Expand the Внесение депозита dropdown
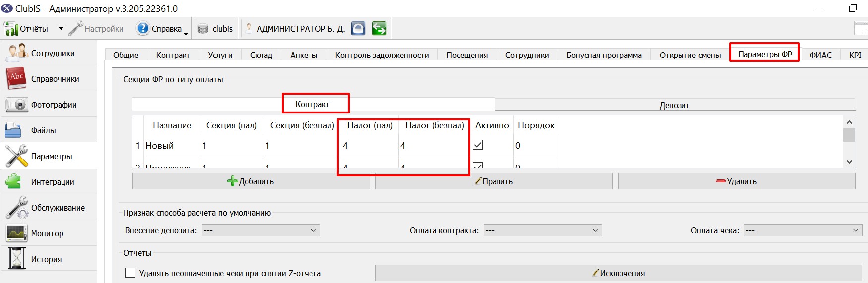 point(261,230)
